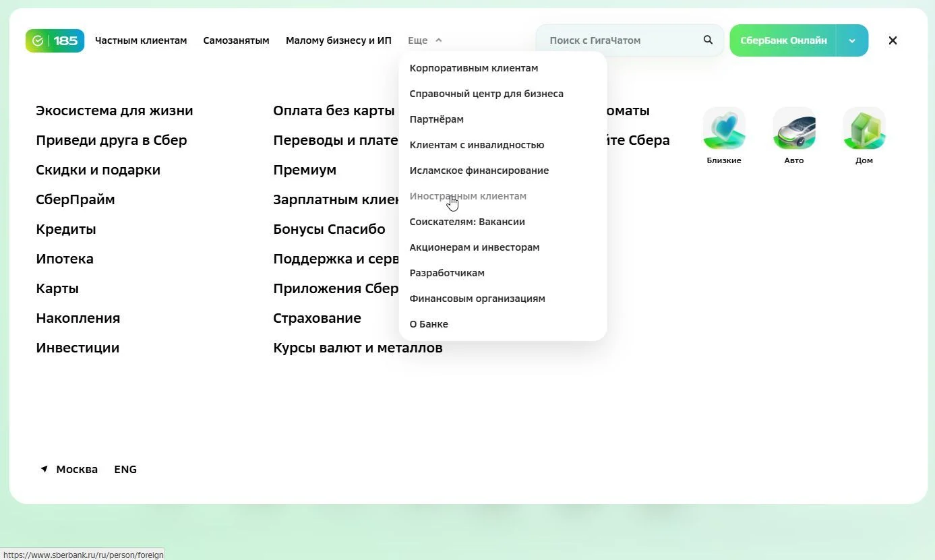Expand the СберБанк Онлайн dropdown arrow
The width and height of the screenshot is (935, 560).
852,40
